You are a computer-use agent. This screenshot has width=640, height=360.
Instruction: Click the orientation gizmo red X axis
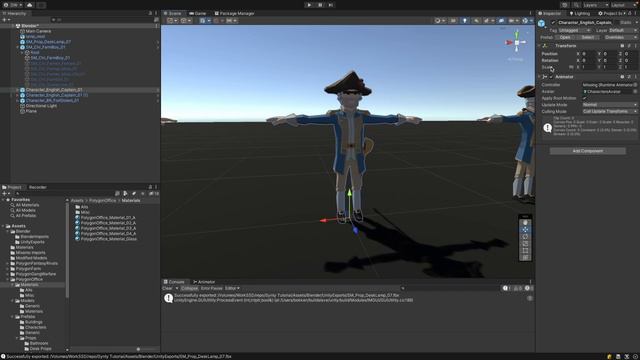(x=509, y=42)
